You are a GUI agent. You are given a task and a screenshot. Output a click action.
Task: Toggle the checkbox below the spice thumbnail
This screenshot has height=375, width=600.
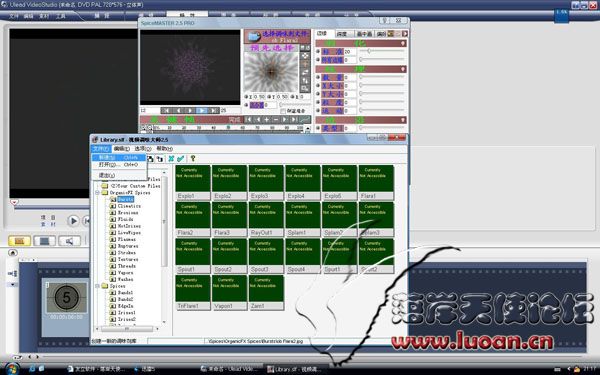coord(283,111)
